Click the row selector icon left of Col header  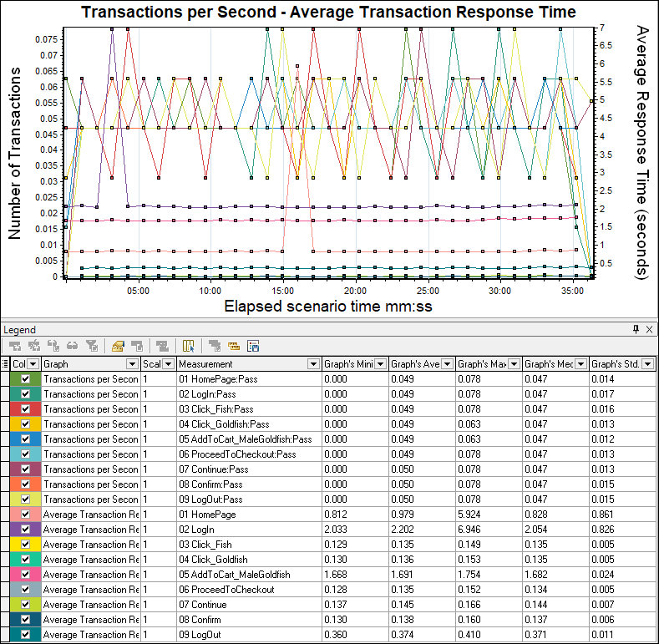pos(5,363)
